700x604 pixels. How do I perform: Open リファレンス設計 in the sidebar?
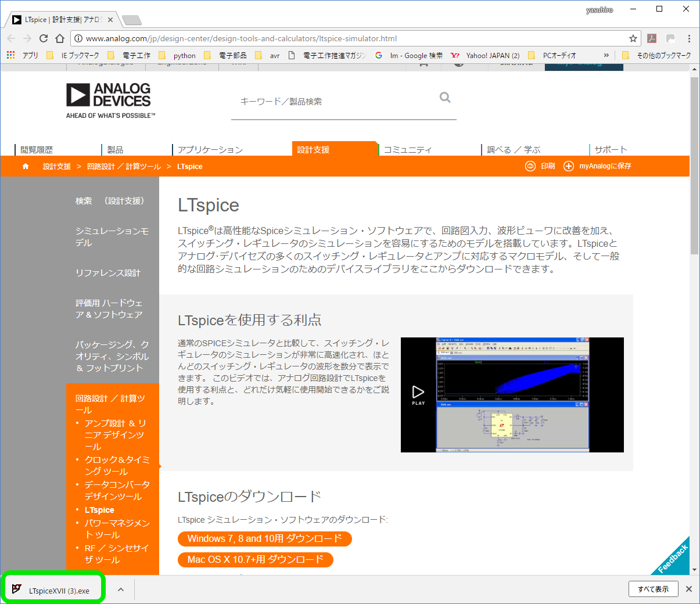(108, 273)
